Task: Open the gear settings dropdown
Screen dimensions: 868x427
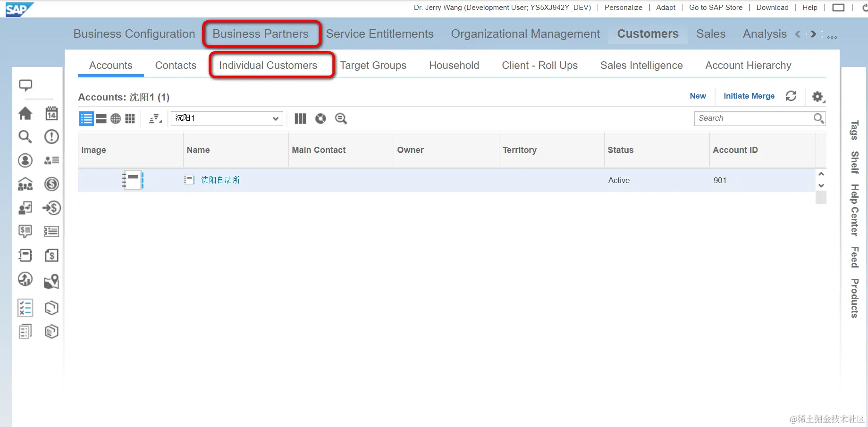Action: (818, 97)
